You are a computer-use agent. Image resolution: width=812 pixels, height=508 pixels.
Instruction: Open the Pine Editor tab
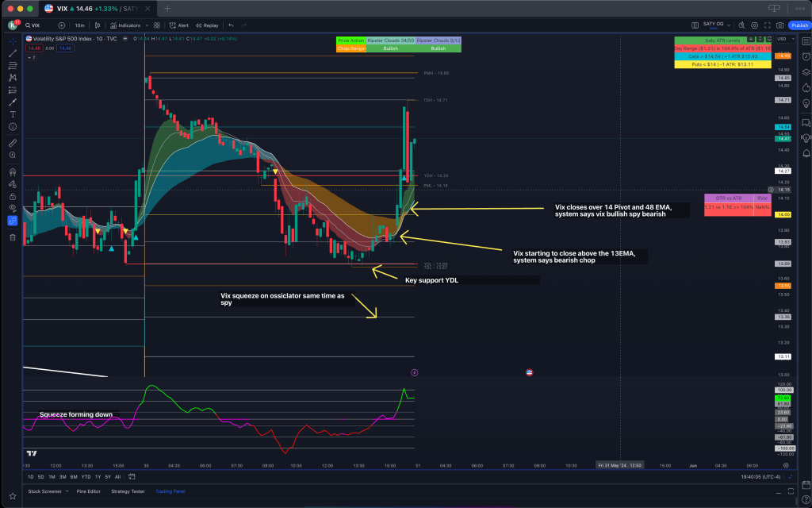pyautogui.click(x=89, y=491)
